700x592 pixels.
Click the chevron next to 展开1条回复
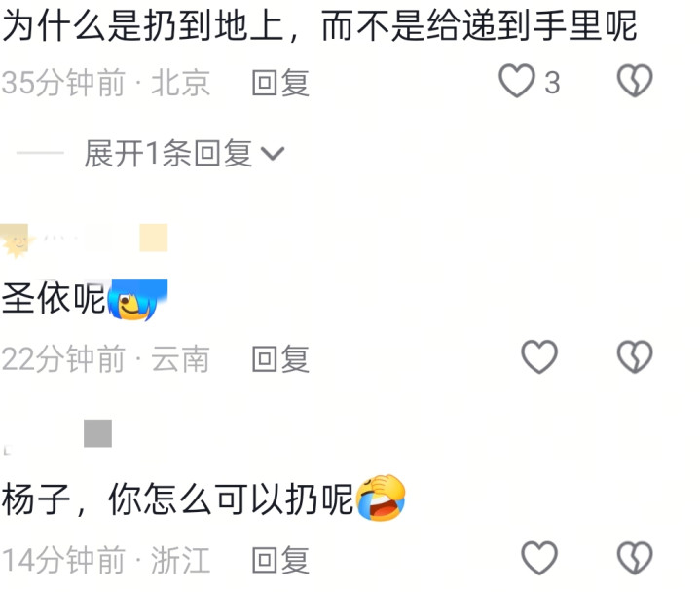click(x=273, y=154)
